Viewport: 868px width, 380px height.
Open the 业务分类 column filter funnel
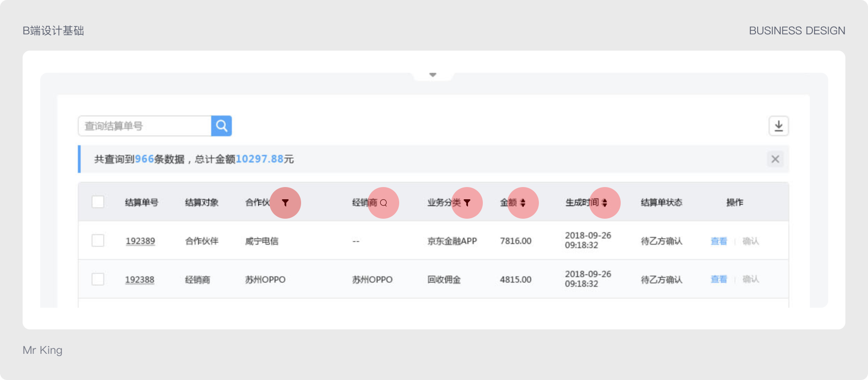(467, 203)
